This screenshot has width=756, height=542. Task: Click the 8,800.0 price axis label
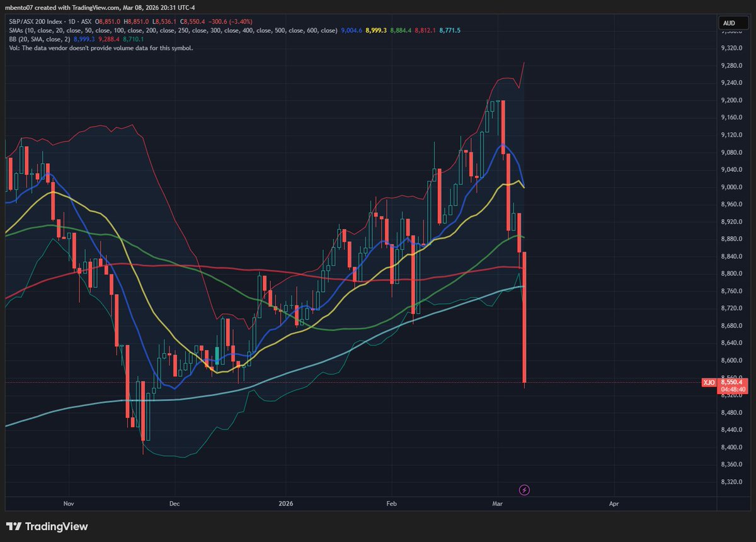coord(732,274)
